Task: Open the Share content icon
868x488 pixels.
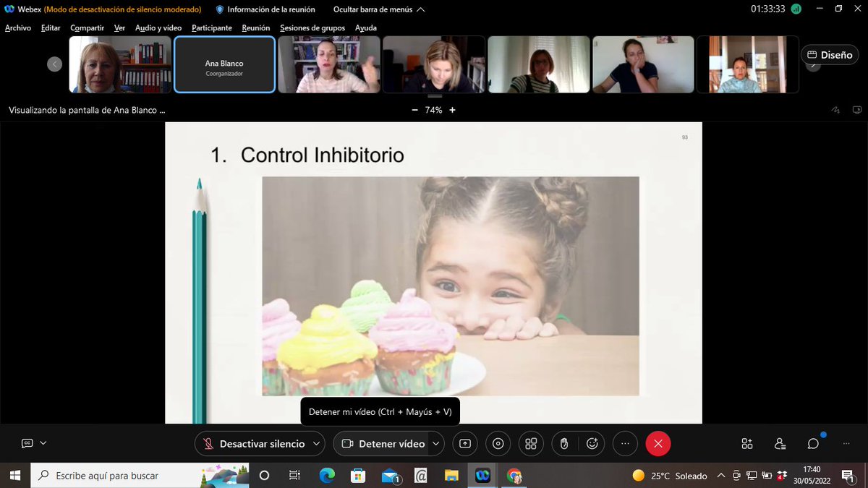Action: point(465,443)
